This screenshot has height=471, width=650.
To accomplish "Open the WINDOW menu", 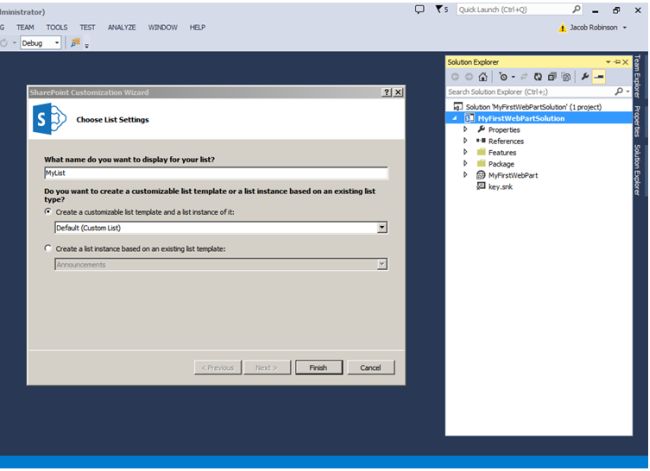I will [x=163, y=27].
